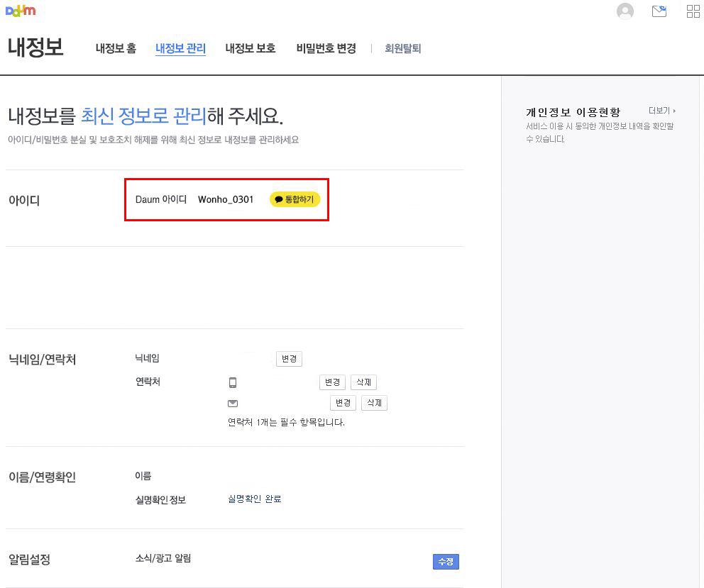Click 변경 button for email contact
The height and width of the screenshot is (588, 704).
343,403
